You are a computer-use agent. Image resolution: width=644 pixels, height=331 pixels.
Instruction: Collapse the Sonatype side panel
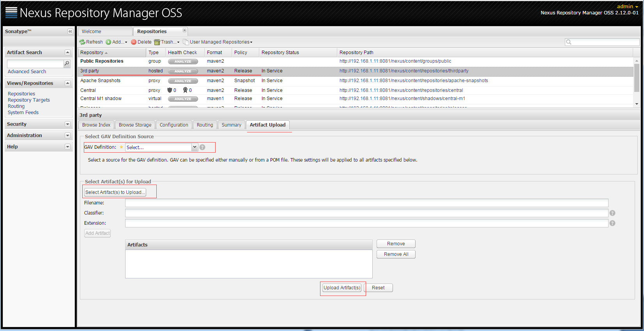(x=70, y=32)
